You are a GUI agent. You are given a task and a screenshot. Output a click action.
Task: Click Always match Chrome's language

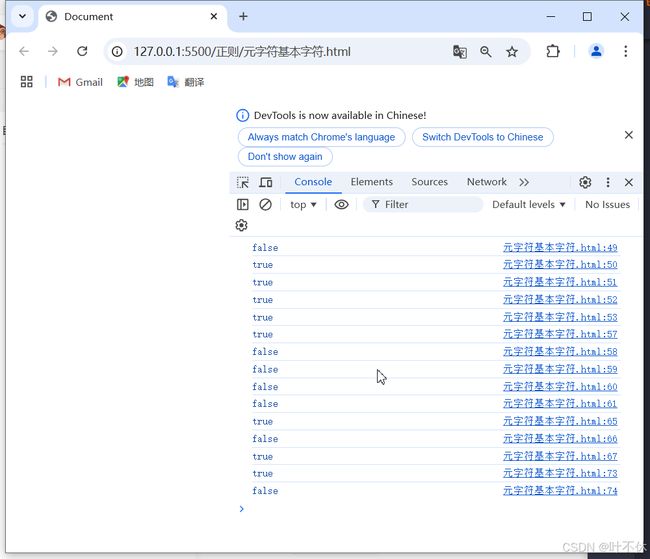point(321,137)
